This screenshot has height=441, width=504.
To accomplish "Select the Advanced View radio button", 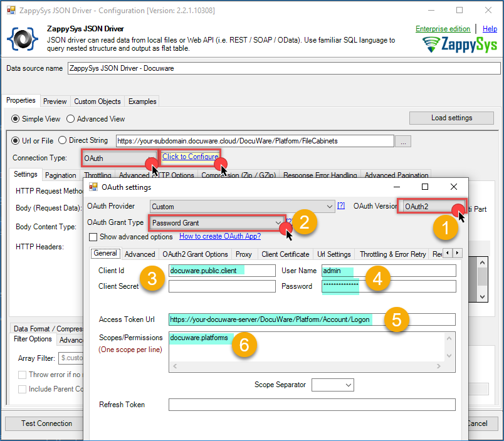I will [71, 119].
